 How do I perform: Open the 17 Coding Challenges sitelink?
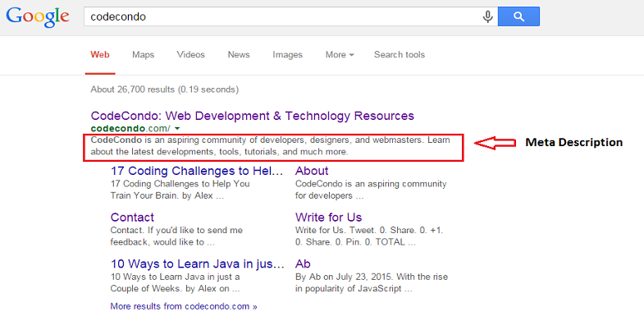pyautogui.click(x=197, y=171)
